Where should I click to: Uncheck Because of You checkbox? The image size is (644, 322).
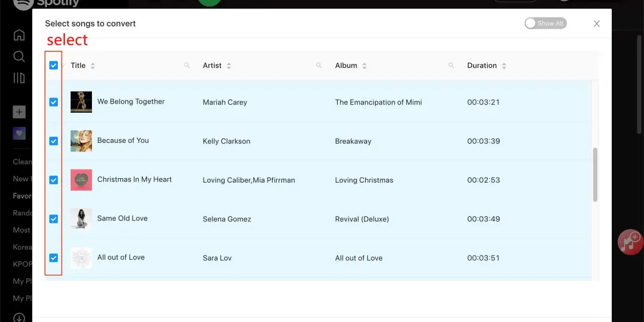(54, 141)
